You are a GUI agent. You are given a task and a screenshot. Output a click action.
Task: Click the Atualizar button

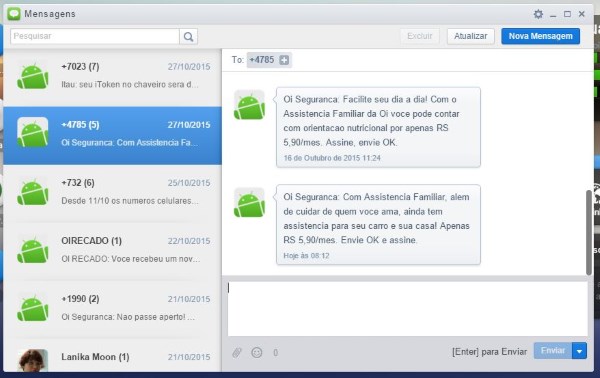tap(471, 36)
